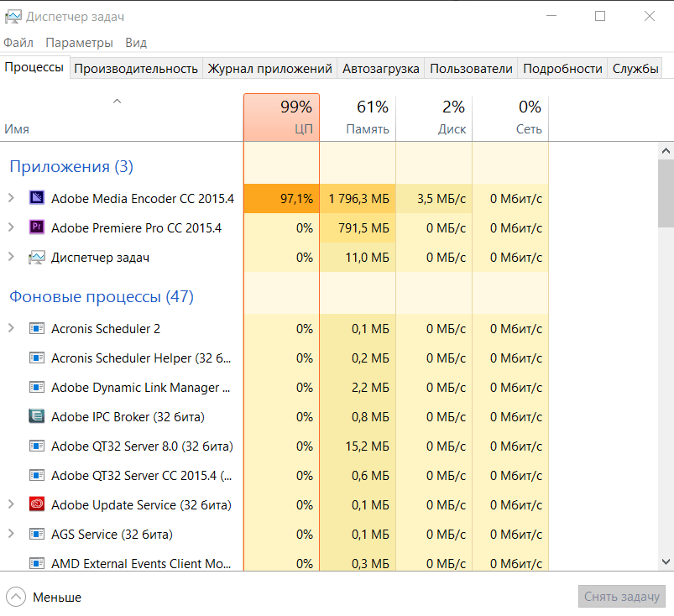Click the Adobe QT32 Server 8.0 icon
674x616 pixels.
point(37,446)
